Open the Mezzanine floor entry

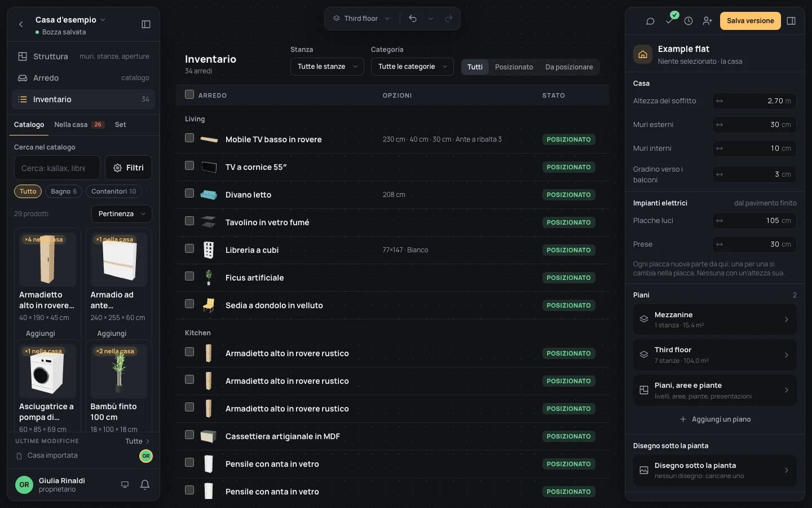coord(715,319)
